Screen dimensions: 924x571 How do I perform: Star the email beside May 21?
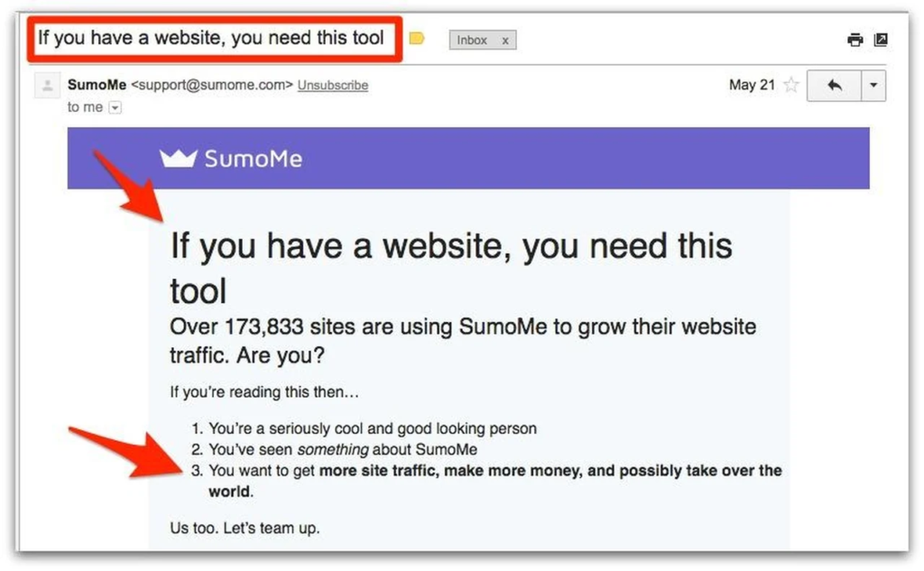[x=790, y=84]
